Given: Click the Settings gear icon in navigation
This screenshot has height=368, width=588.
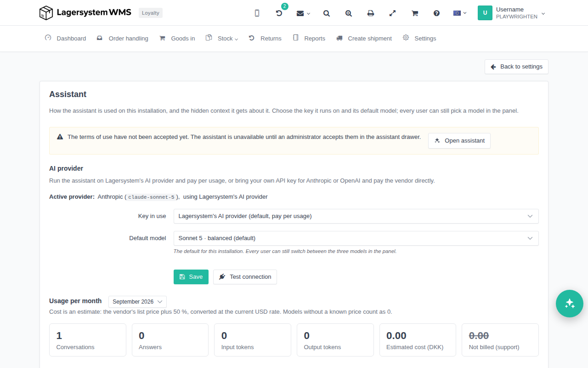Looking at the screenshot, I should point(406,38).
